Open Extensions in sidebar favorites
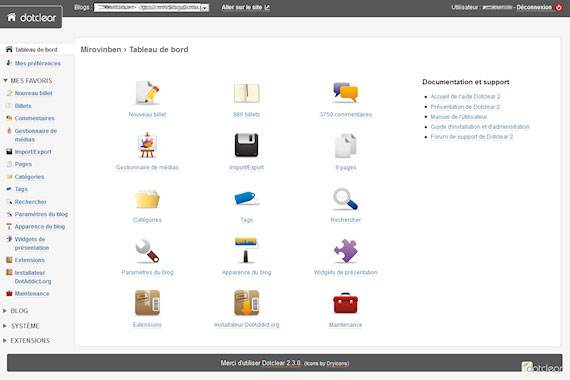 (x=29, y=260)
